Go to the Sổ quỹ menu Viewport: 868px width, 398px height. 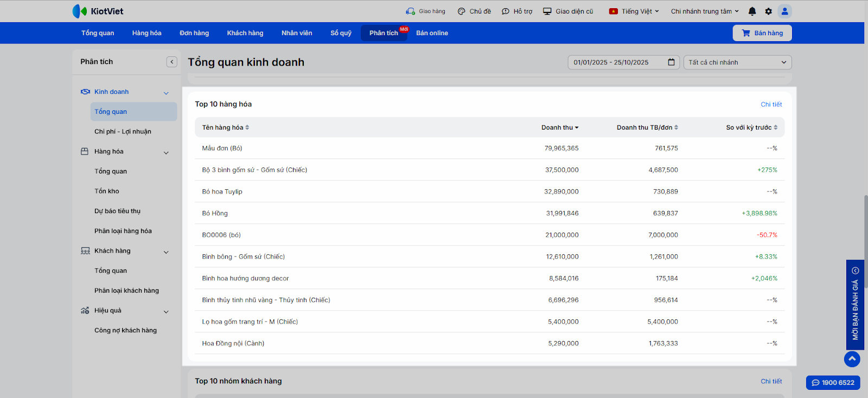tap(341, 33)
